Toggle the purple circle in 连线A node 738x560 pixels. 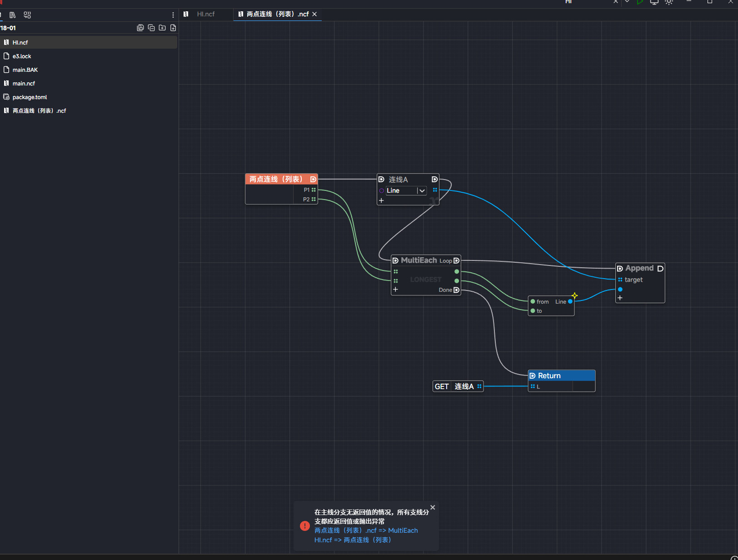pos(381,191)
